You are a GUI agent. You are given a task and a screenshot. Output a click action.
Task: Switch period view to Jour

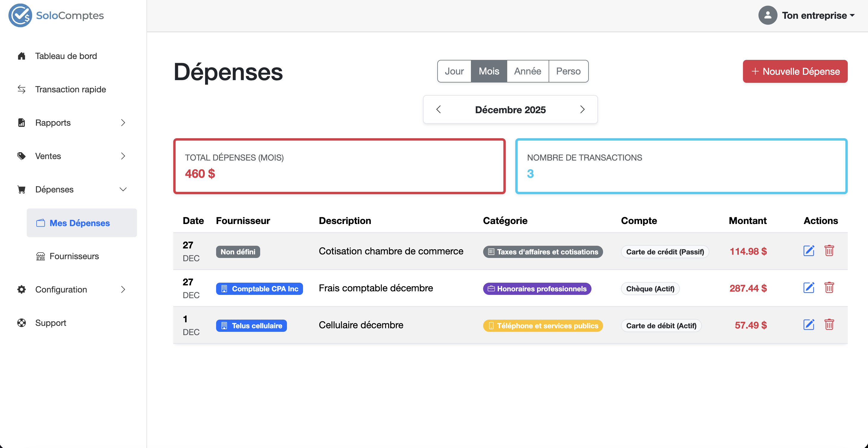[x=454, y=71]
